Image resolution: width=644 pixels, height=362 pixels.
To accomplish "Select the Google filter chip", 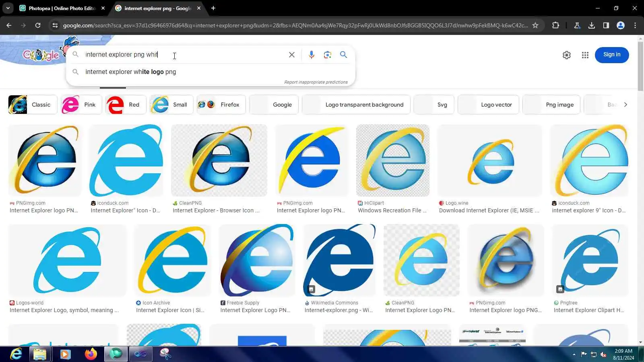I will click(274, 105).
